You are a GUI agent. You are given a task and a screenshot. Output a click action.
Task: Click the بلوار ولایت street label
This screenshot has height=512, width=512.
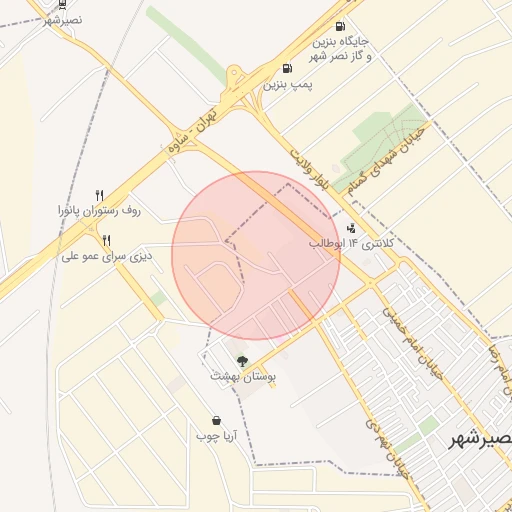pos(309,169)
